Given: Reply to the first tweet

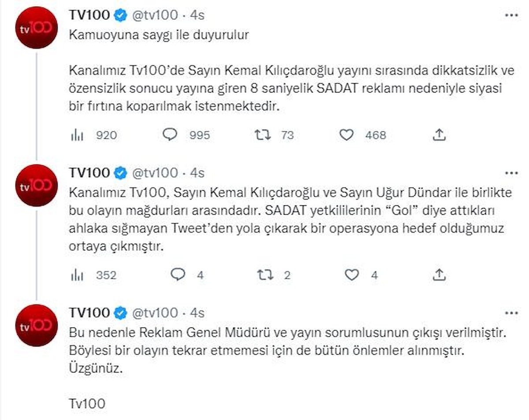Looking at the screenshot, I should (x=170, y=135).
